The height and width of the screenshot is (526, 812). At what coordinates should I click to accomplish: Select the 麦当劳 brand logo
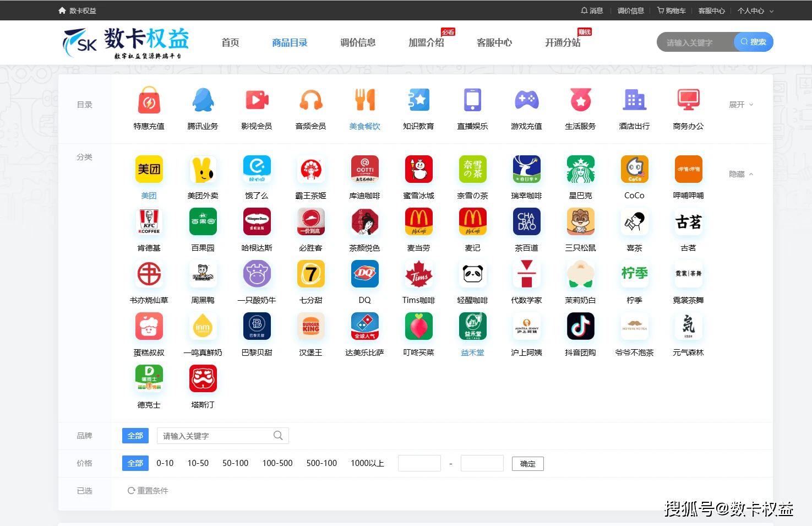[418, 221]
